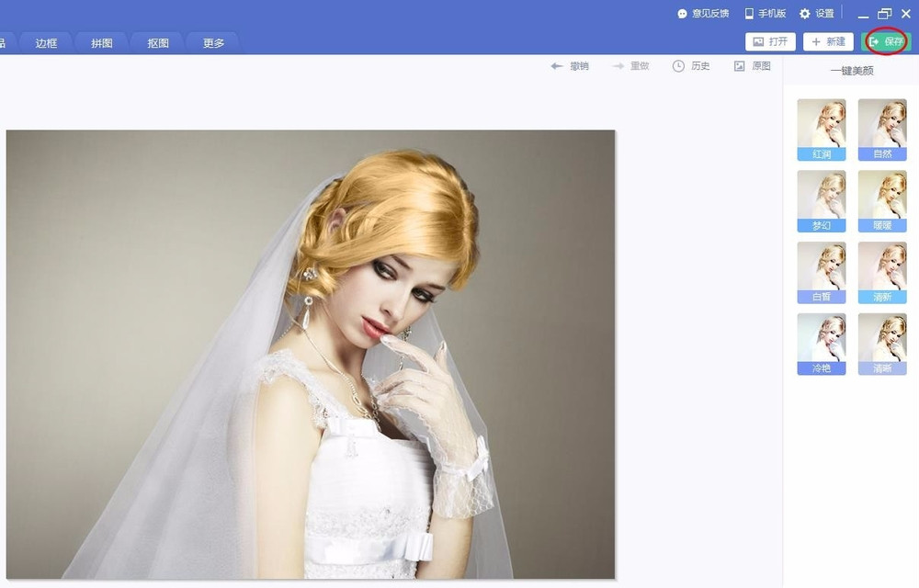Restore down the application window
919x588 pixels.
point(884,14)
